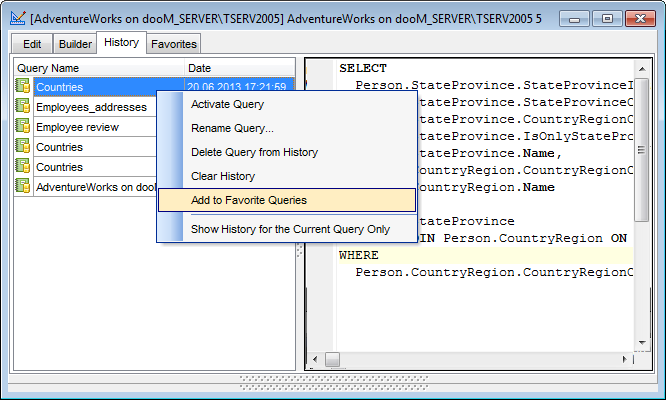Image resolution: width=666 pixels, height=400 pixels.
Task: Switch to the Edit tab
Action: click(32, 44)
